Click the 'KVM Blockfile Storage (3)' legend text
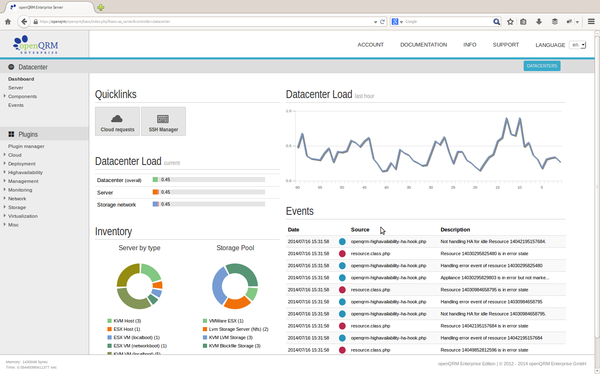 [235, 346]
